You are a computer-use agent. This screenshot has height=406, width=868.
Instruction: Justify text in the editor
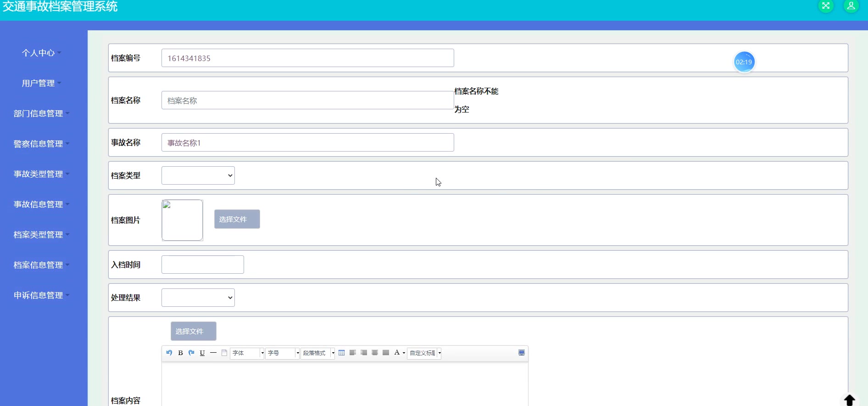click(386, 353)
